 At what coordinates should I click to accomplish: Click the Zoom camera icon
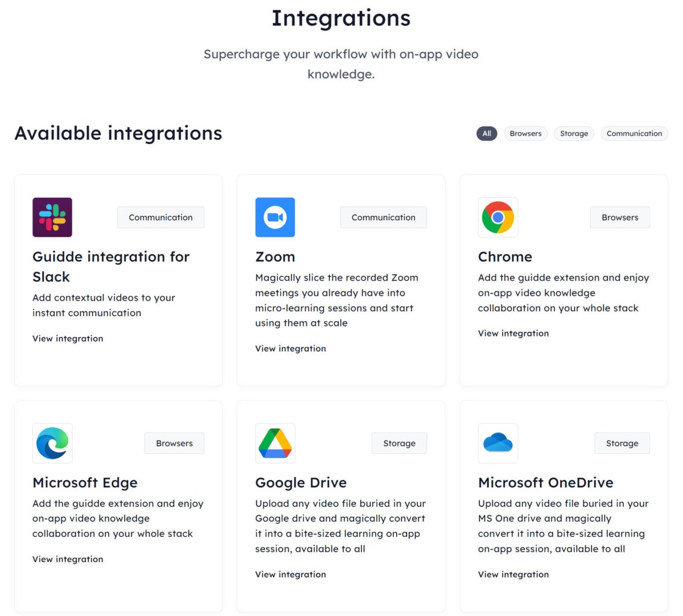click(275, 217)
